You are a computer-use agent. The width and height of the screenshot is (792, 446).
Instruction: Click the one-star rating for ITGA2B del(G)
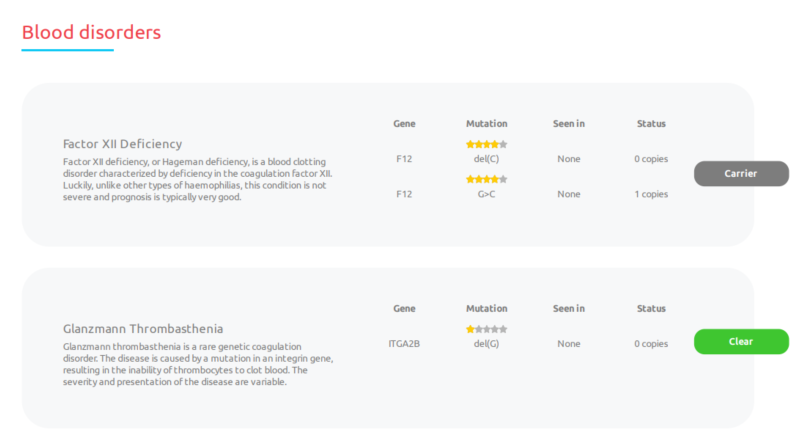point(486,329)
